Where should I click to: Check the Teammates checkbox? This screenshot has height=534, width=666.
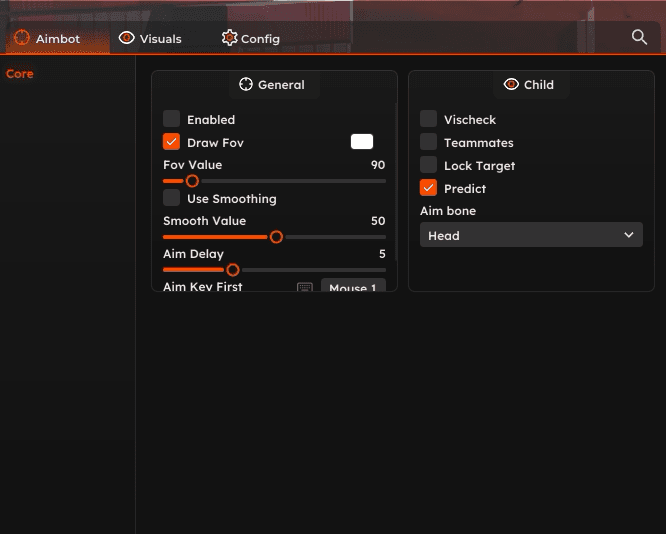pos(428,142)
